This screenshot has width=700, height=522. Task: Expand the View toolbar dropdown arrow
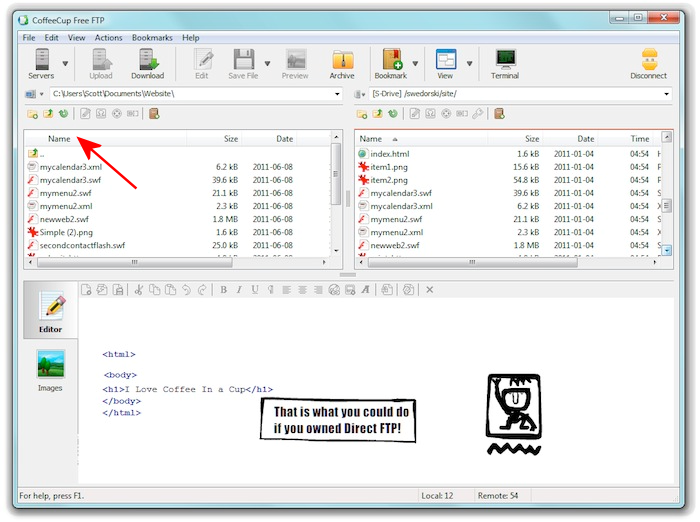point(468,63)
